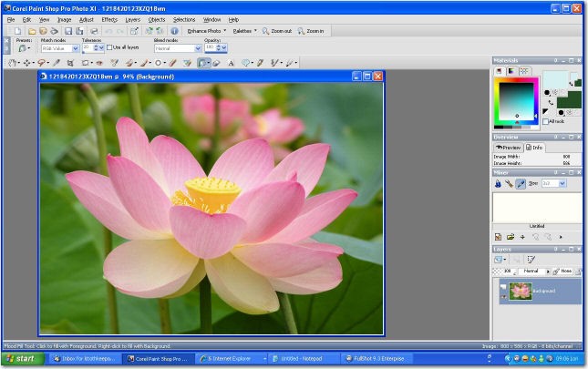Click the Tolerance value field
The width and height of the screenshot is (588, 369).
[x=87, y=48]
